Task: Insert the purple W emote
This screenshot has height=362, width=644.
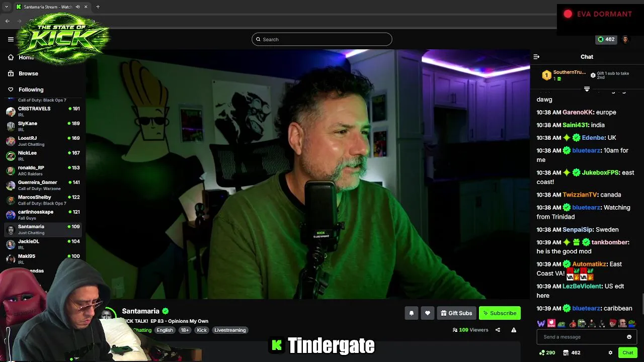Action: point(541,324)
